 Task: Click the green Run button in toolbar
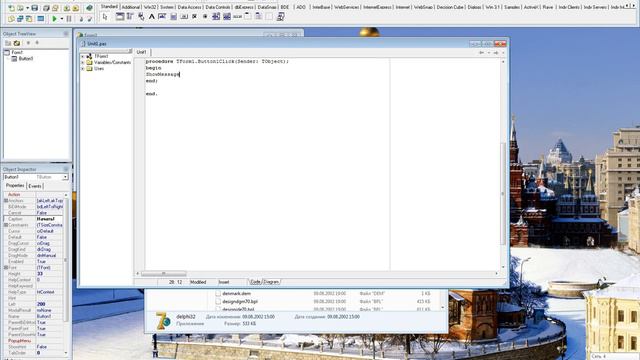[x=54, y=18]
